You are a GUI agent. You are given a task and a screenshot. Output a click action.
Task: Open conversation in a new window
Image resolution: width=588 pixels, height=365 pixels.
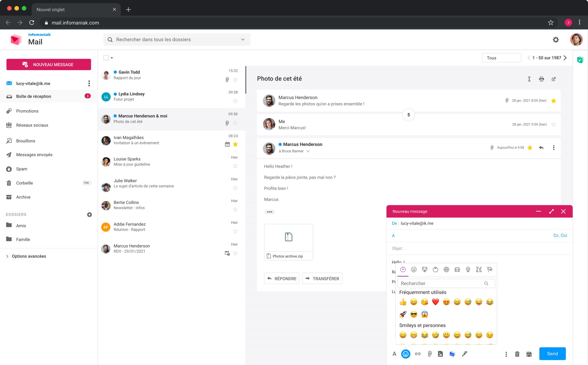click(554, 79)
